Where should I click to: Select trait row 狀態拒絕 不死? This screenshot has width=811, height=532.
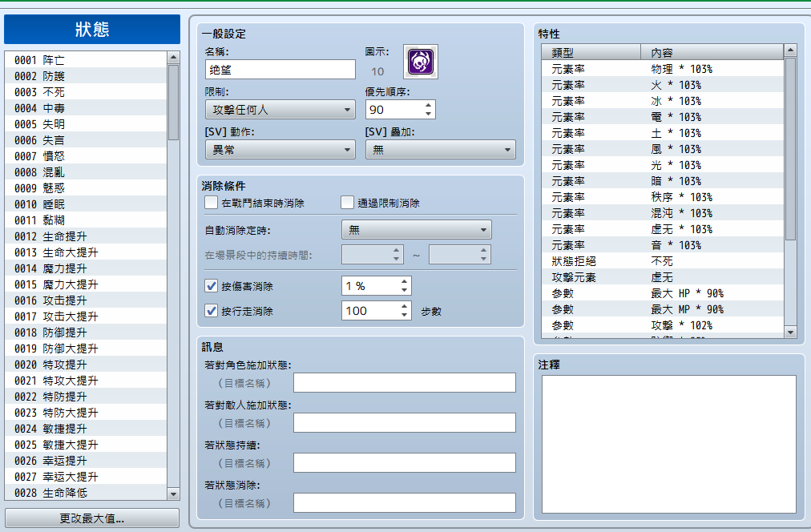tap(663, 261)
